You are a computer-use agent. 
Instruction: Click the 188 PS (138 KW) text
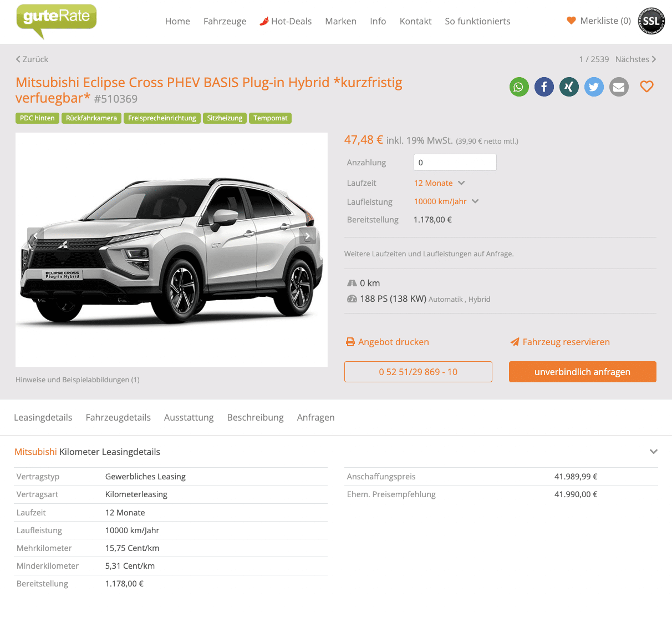(x=393, y=299)
